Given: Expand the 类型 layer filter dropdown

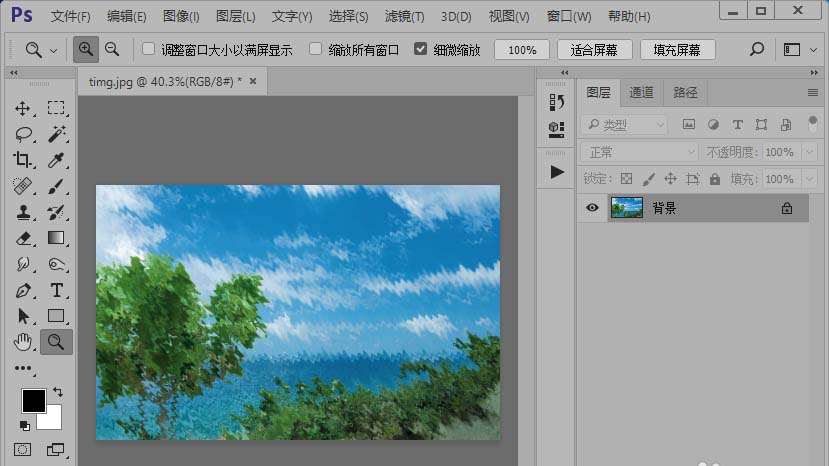Looking at the screenshot, I should 624,125.
